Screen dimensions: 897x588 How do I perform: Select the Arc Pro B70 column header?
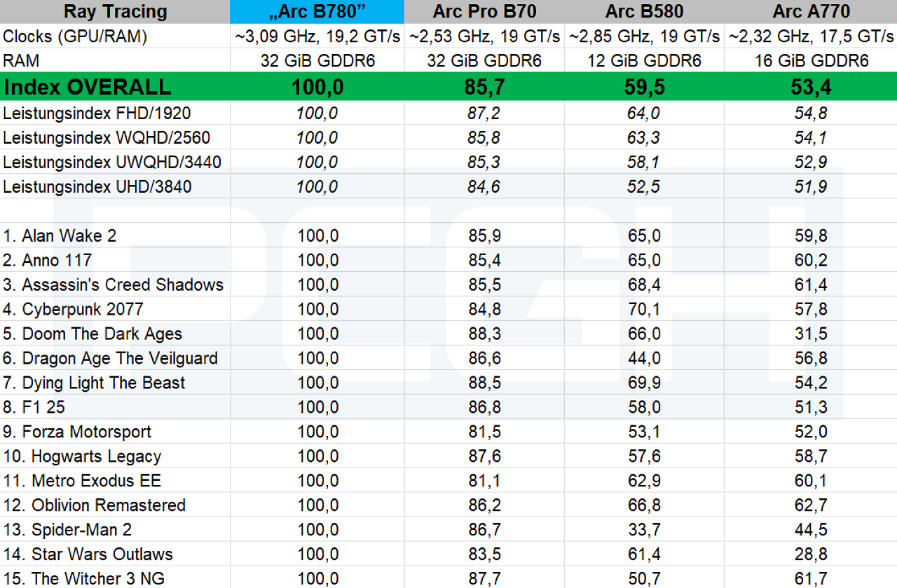484,11
